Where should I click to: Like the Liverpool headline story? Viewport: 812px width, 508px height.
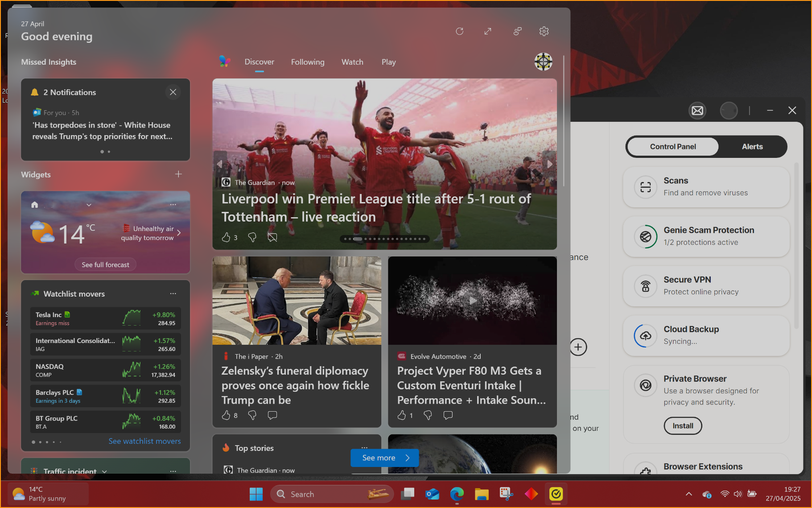pos(227,237)
